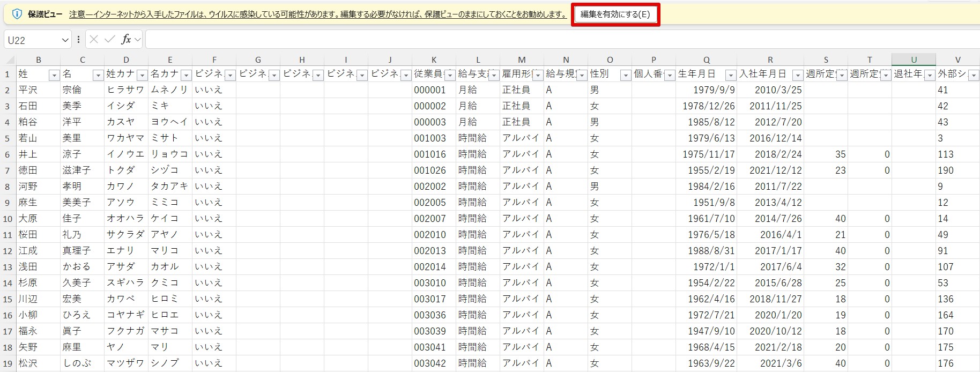Select value 113 in column V
The image size is (980, 372).
coord(957,154)
